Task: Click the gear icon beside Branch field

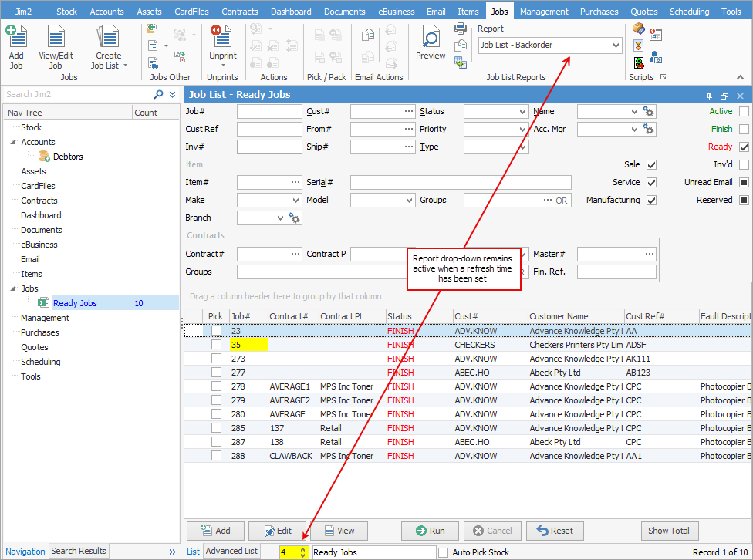Action: (294, 218)
